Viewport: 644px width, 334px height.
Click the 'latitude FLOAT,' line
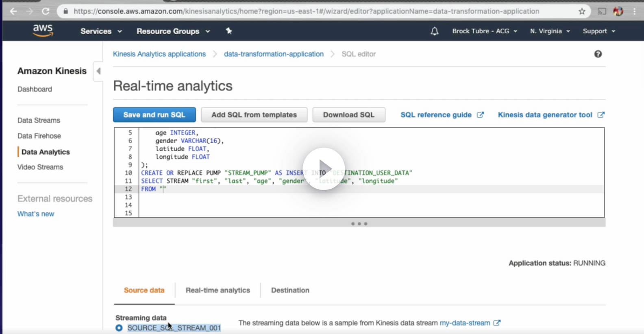(182, 149)
